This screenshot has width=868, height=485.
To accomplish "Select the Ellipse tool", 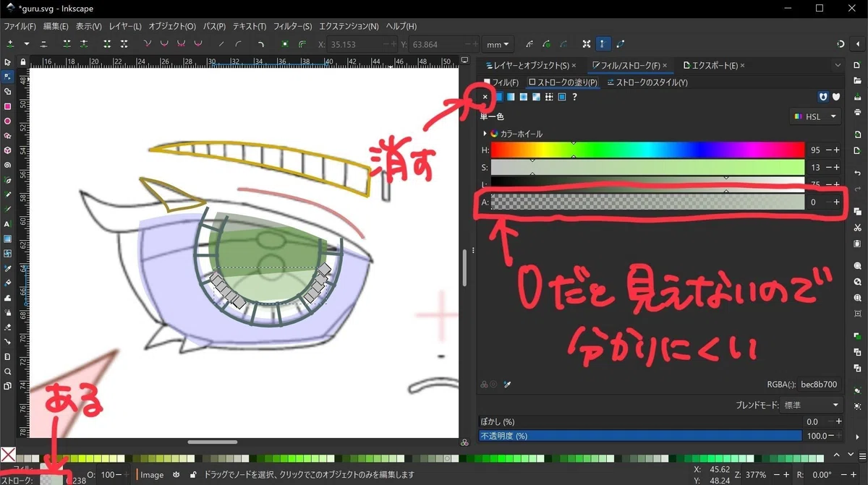I will click(7, 121).
